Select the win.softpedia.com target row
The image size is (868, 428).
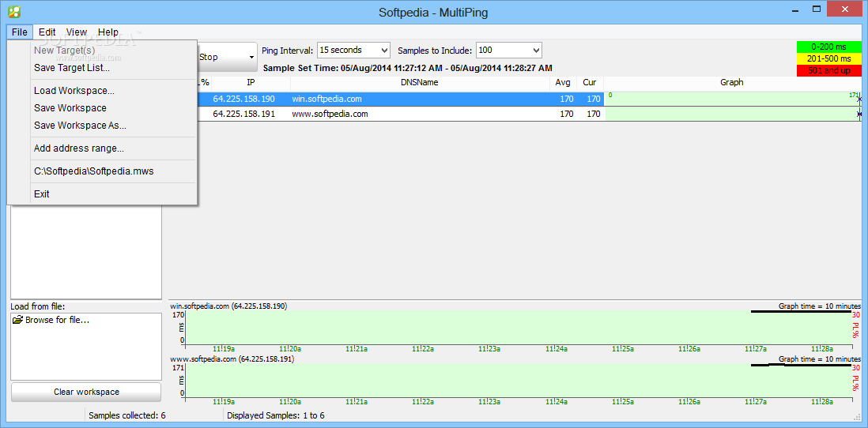(400, 99)
